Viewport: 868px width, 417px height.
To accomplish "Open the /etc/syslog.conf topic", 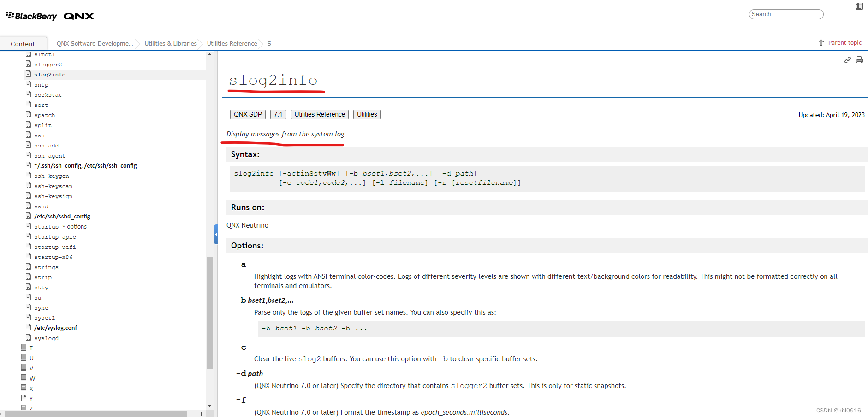I will point(55,328).
